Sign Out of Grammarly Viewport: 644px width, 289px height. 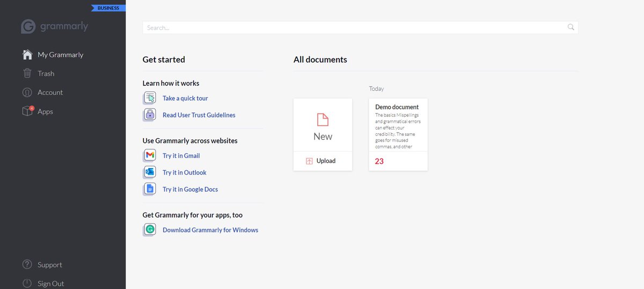click(x=50, y=284)
